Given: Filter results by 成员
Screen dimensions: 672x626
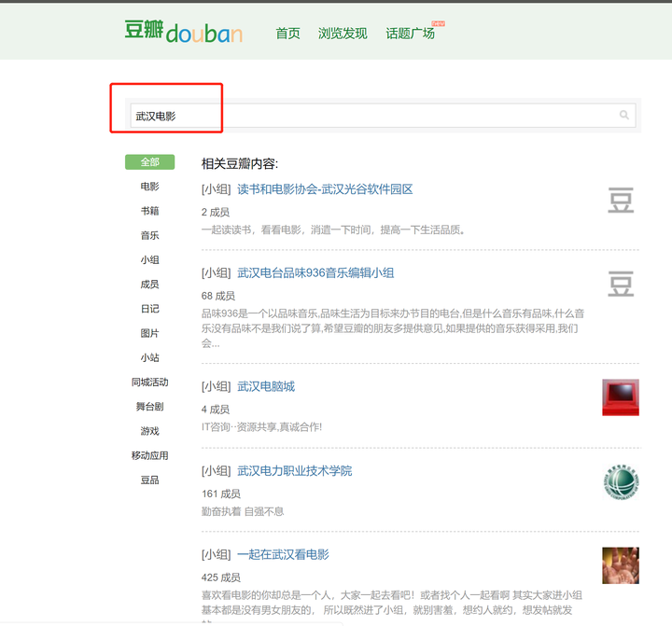Looking at the screenshot, I should (x=149, y=284).
